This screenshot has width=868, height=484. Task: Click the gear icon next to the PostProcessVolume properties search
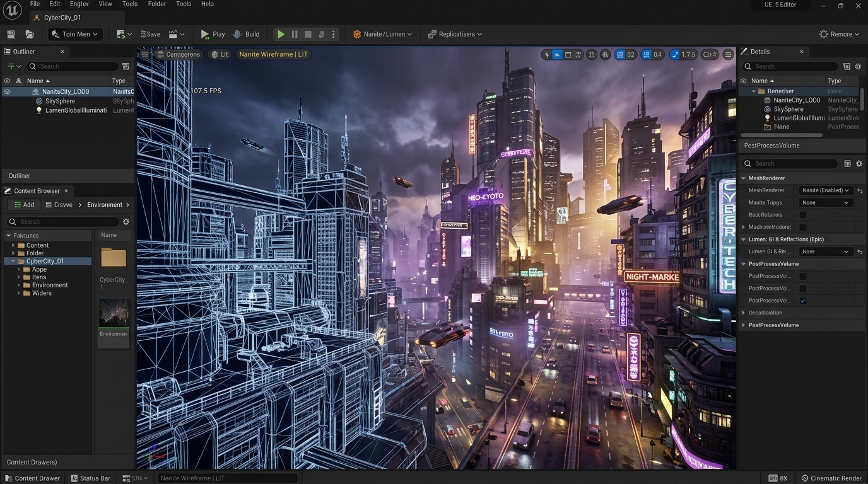pos(859,164)
